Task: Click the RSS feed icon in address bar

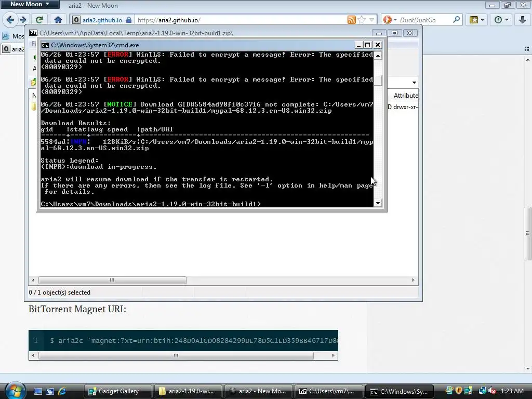Action: click(x=352, y=20)
